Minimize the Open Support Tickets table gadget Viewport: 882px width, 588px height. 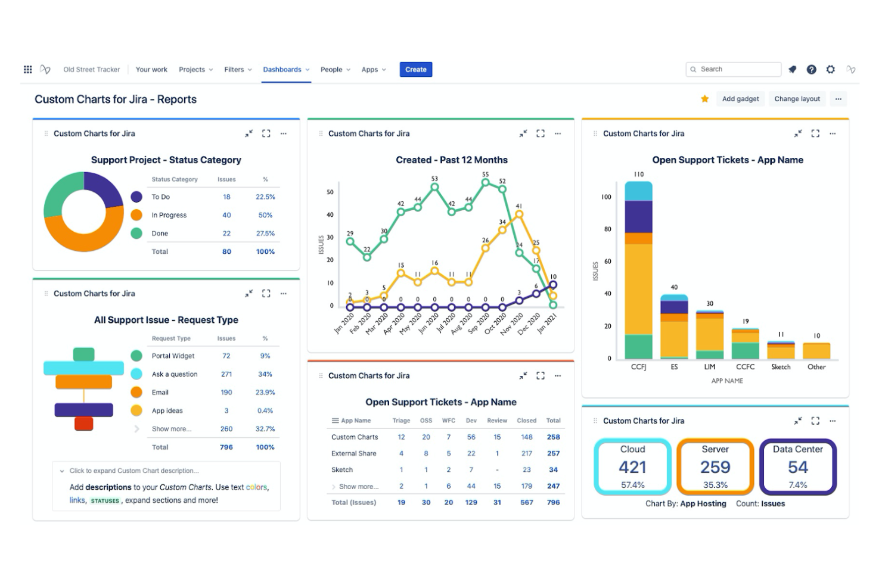523,375
